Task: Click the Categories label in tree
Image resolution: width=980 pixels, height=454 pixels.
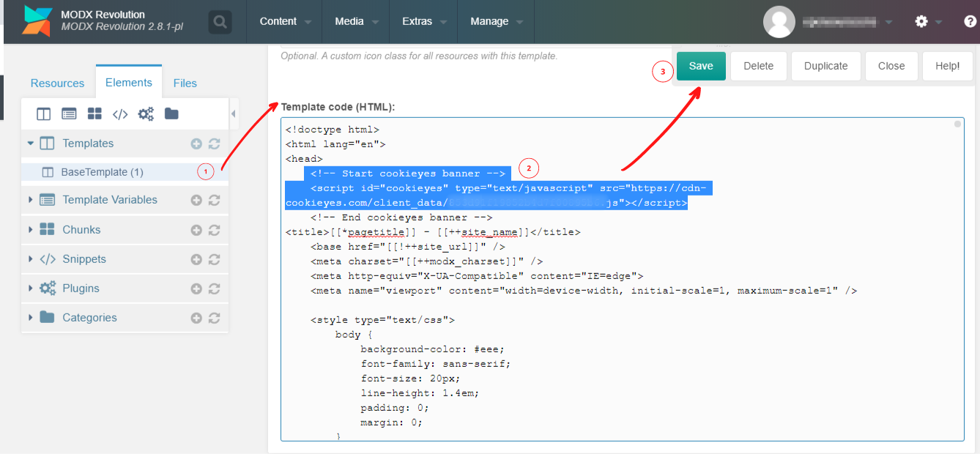Action: [89, 318]
